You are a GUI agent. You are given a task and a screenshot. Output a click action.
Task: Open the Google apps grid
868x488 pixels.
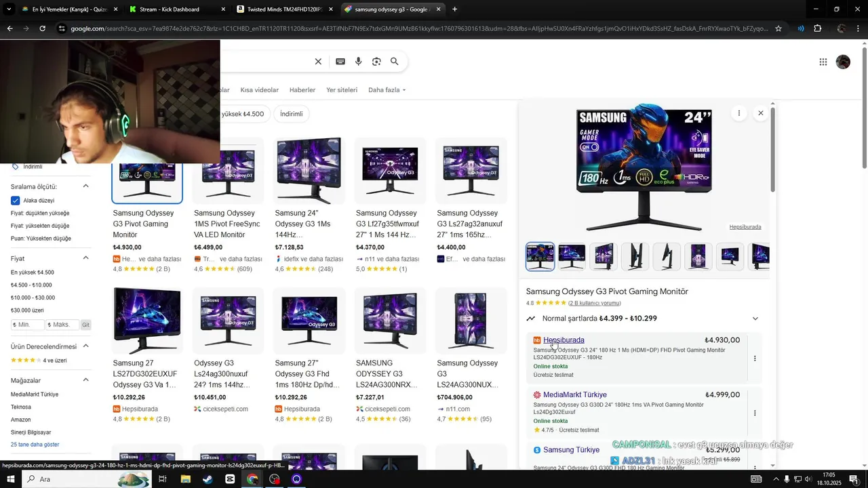pos(823,62)
